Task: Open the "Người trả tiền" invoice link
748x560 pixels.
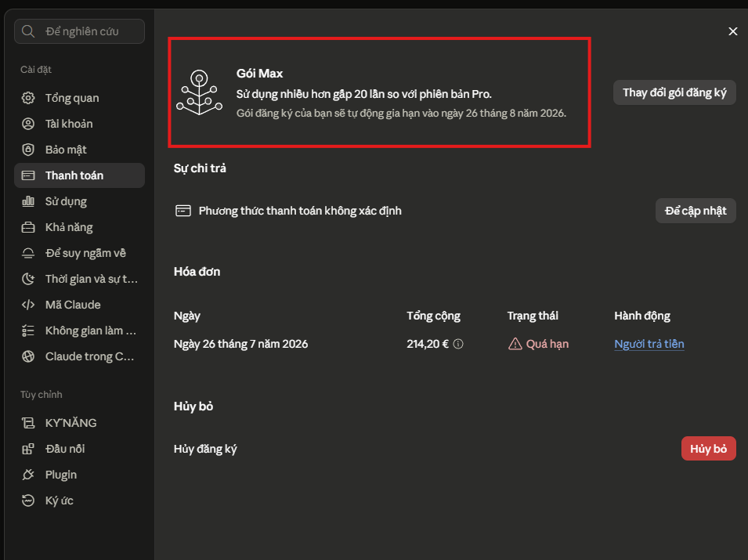Action: coord(649,344)
